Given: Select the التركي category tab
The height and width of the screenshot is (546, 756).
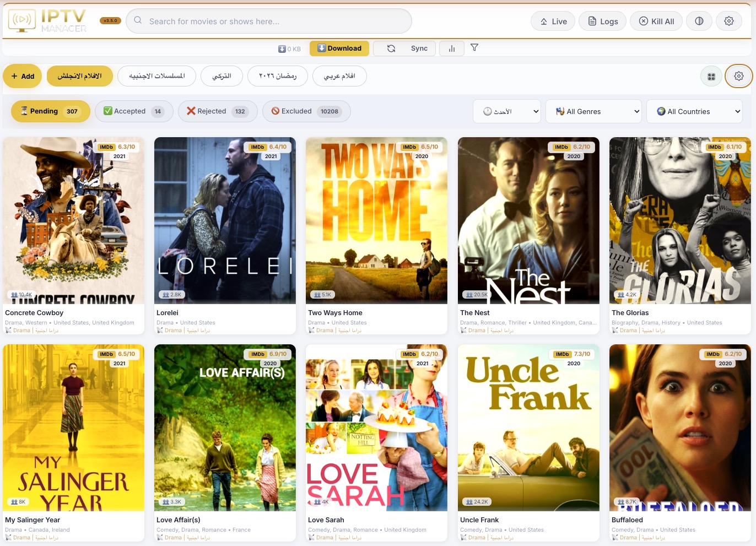Looking at the screenshot, I should click(222, 76).
